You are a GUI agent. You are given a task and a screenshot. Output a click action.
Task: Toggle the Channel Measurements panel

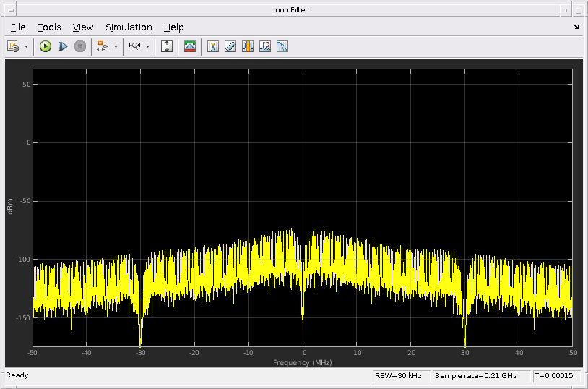[248, 46]
